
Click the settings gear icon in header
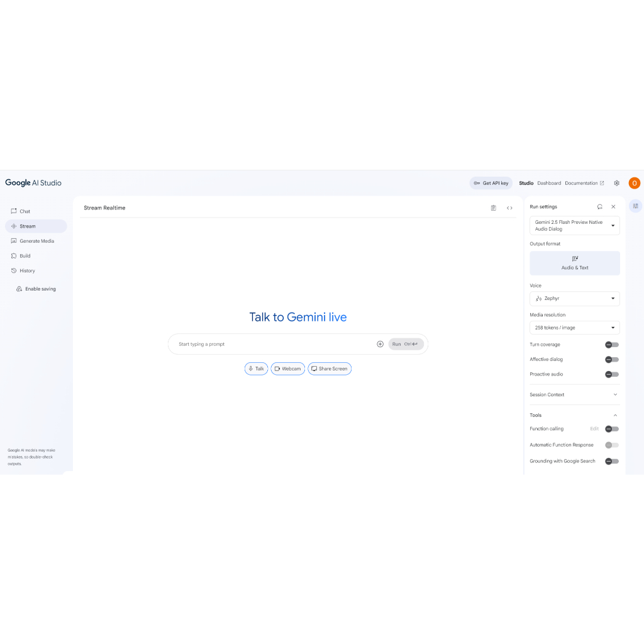coord(616,183)
